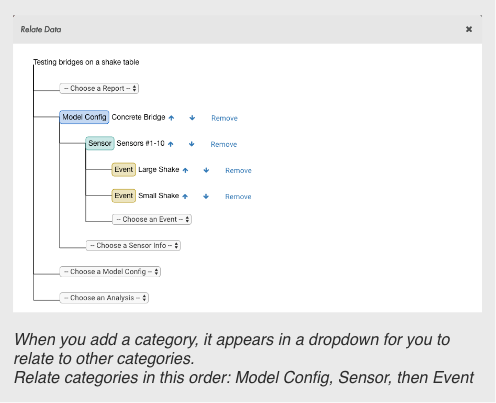
Task: Move Concrete Bridge down with arrow
Action: click(192, 118)
